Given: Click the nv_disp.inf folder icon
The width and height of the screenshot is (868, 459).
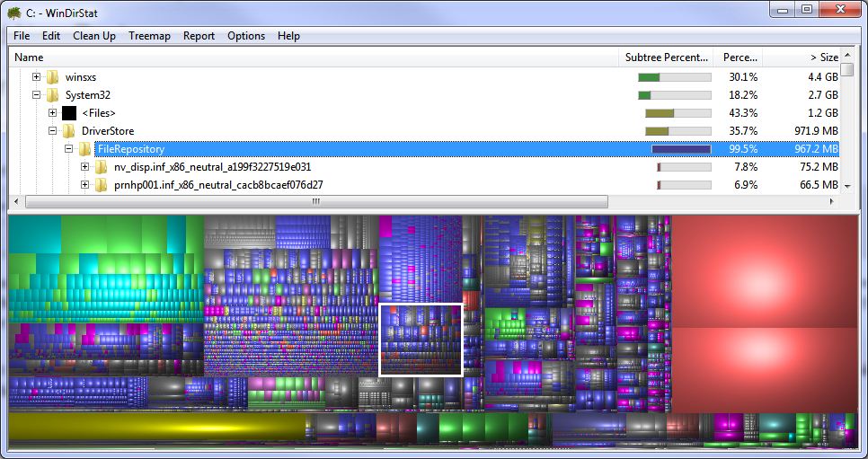Looking at the screenshot, I should point(101,167).
